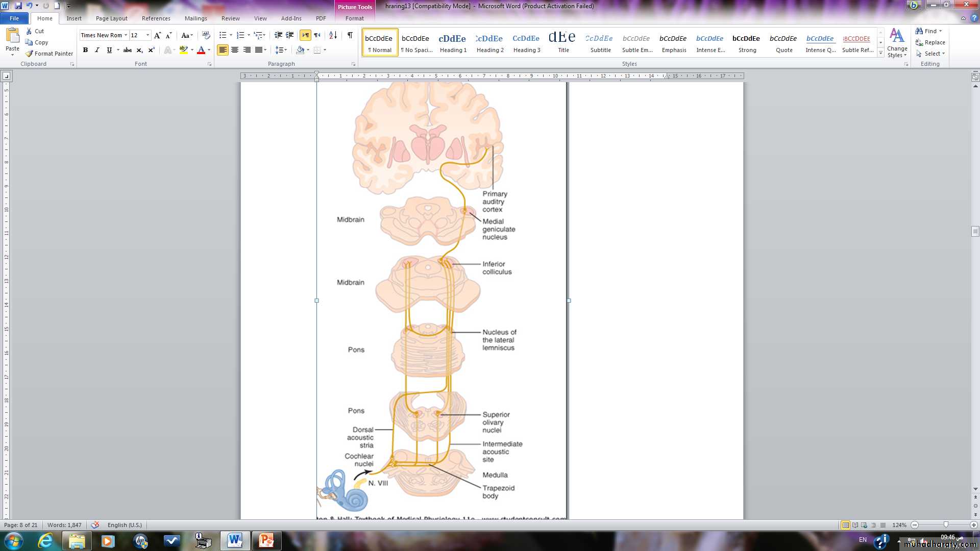Toggle Center alignment
Viewport: 980px width, 551px height.
235,50
